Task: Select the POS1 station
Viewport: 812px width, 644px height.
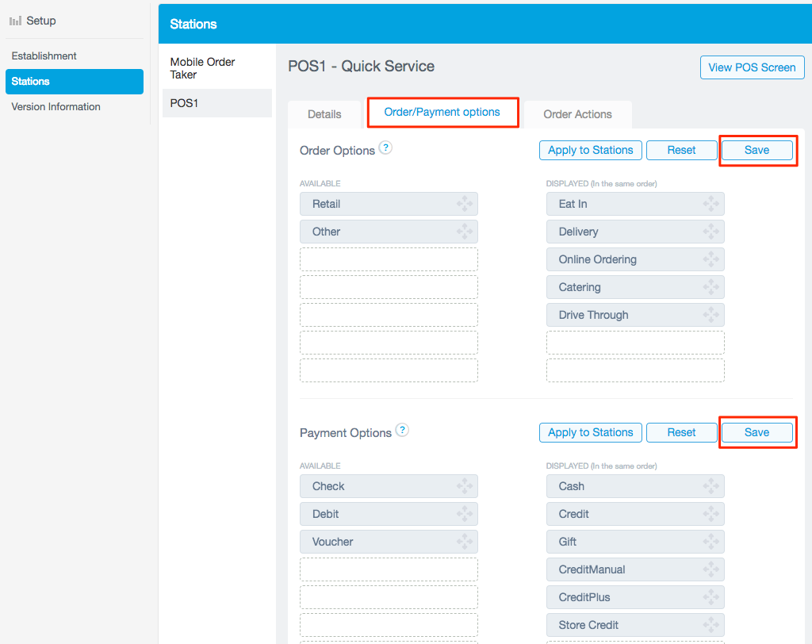Action: (217, 103)
